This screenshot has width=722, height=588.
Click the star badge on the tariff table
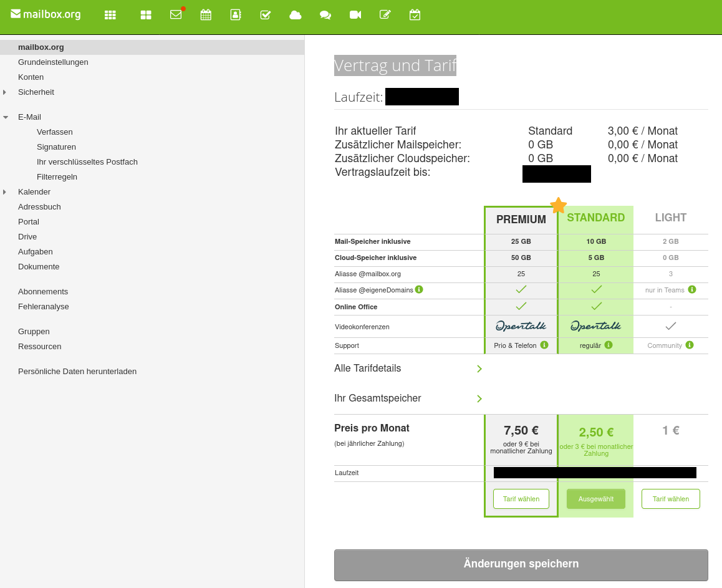[558, 205]
